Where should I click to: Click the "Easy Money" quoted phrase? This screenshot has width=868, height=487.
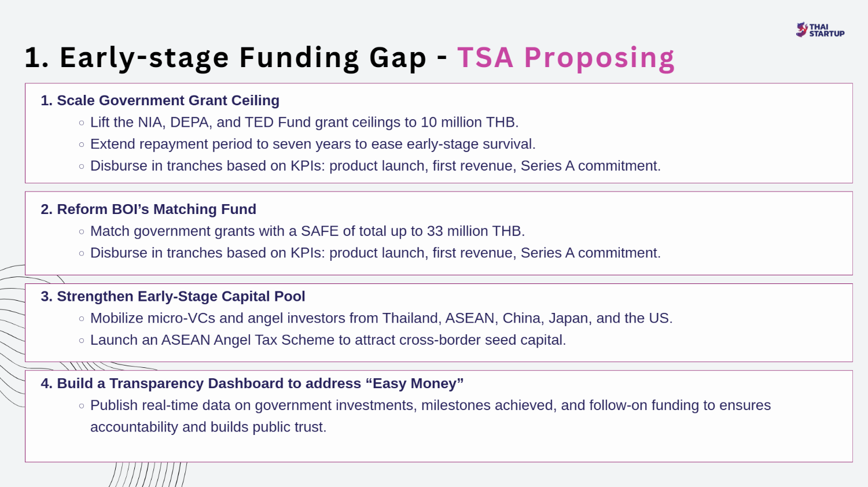415,384
